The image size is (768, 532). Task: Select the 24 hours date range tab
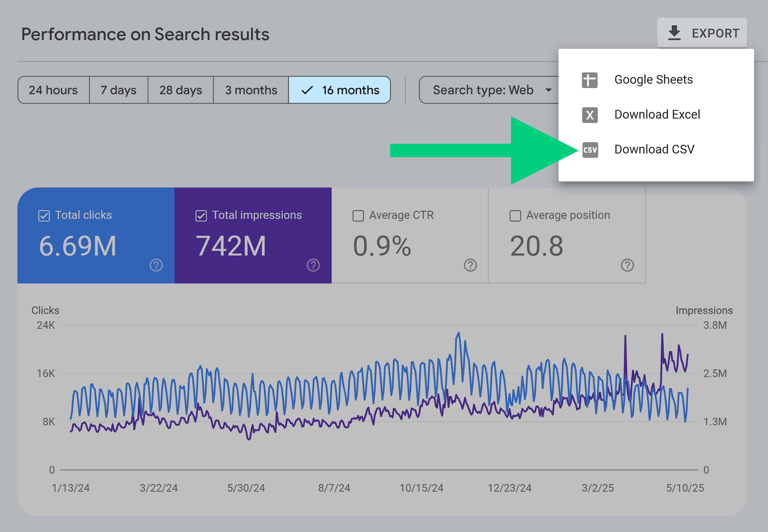53,90
